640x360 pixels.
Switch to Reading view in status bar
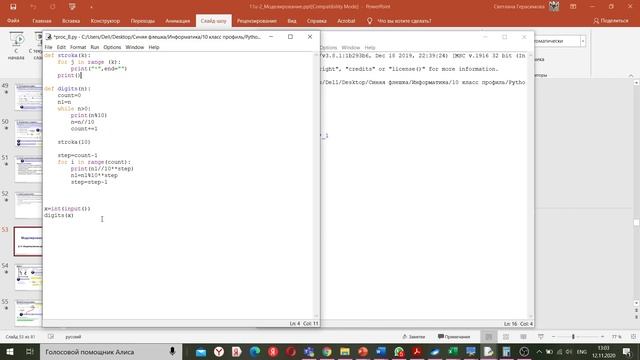click(x=523, y=337)
